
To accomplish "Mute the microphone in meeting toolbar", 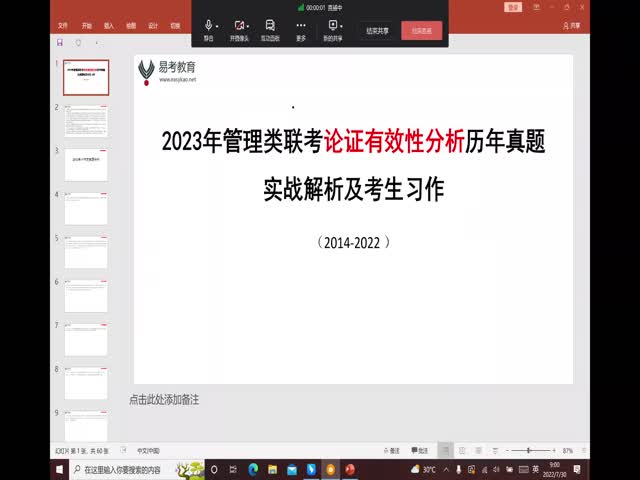I will coord(208,30).
